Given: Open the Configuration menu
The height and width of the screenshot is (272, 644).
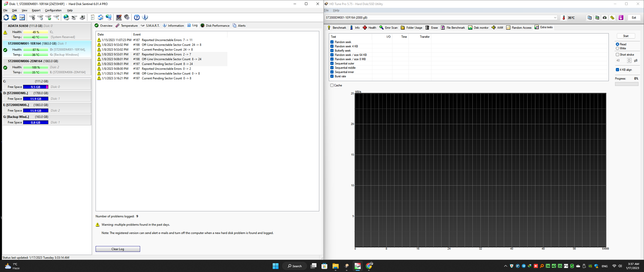Looking at the screenshot, I should [x=53, y=10].
